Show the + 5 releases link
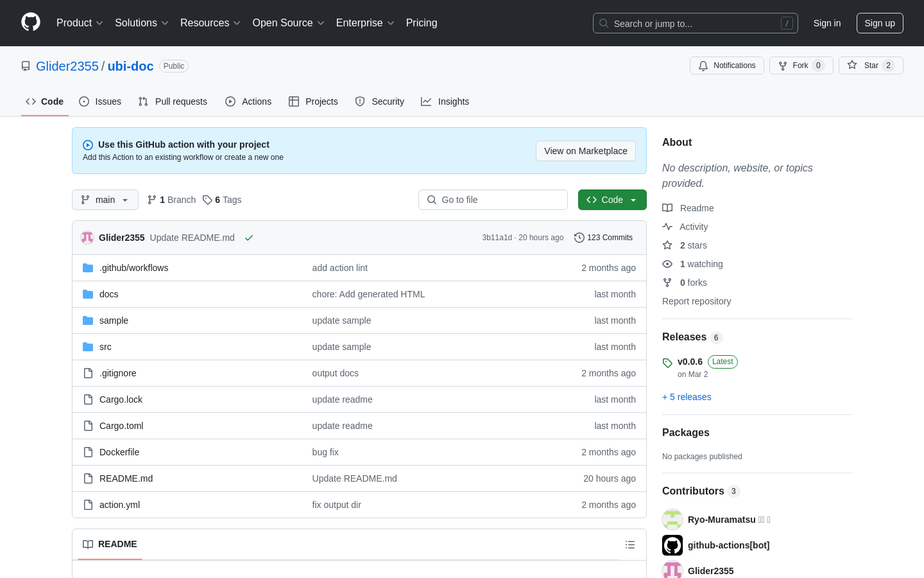Viewport: 924px width, 578px height. click(687, 397)
